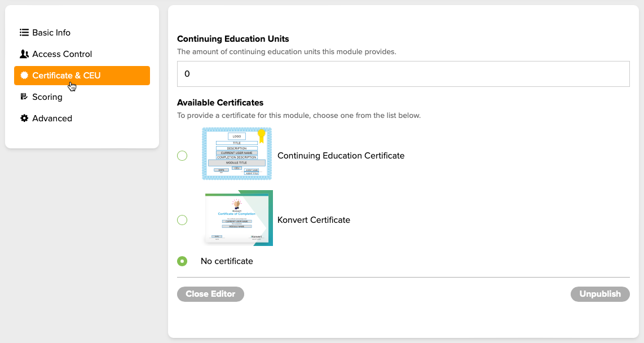This screenshot has height=343, width=644.
Task: Click the Certificate & CEU ribbon icon
Action: click(x=25, y=75)
